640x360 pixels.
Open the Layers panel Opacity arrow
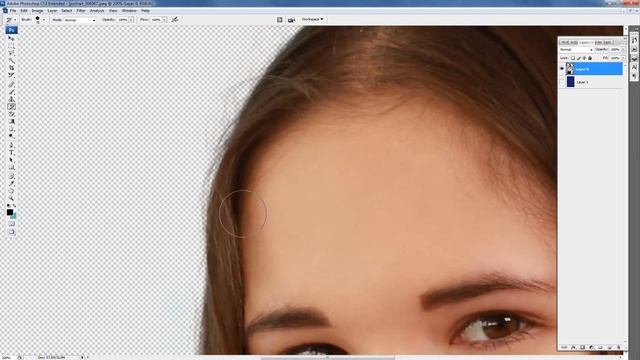(623, 49)
